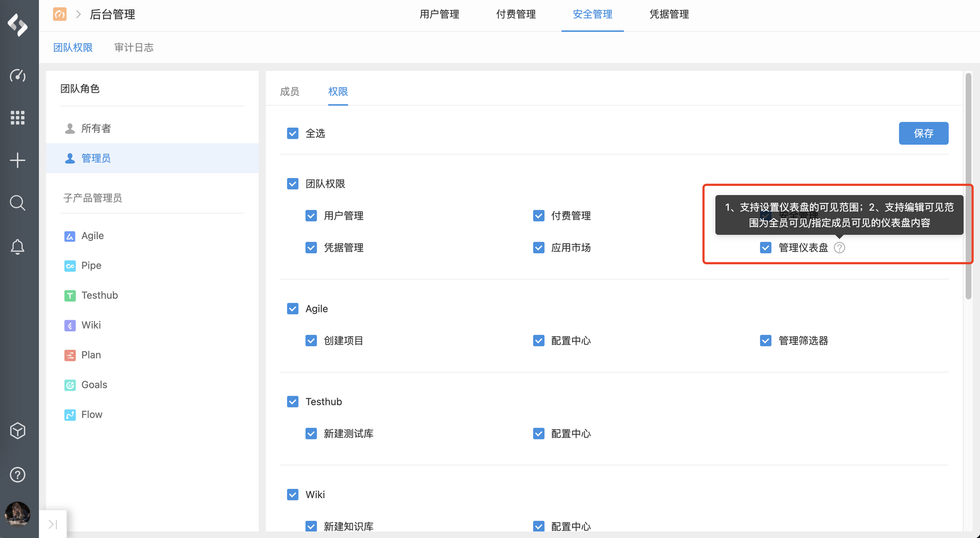Switch to the 团队权限 sub-tab
The width and height of the screenshot is (980, 538).
pos(73,48)
